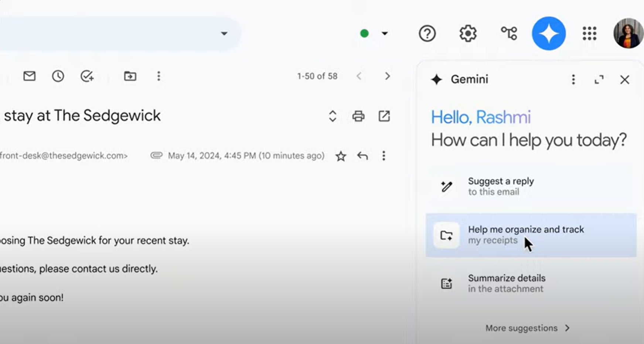Image resolution: width=644 pixels, height=344 pixels.
Task: Print the Sedgewick email
Action: [x=358, y=116]
